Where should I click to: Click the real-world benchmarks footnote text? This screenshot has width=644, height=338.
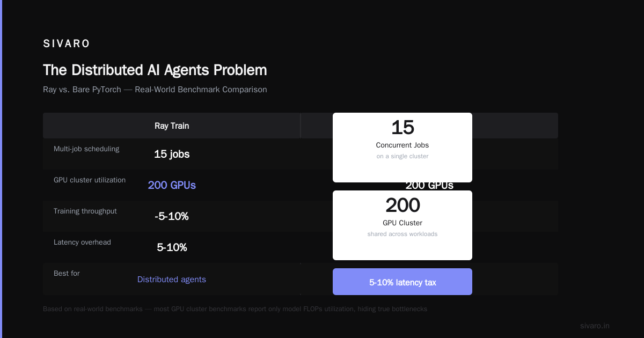235,309
